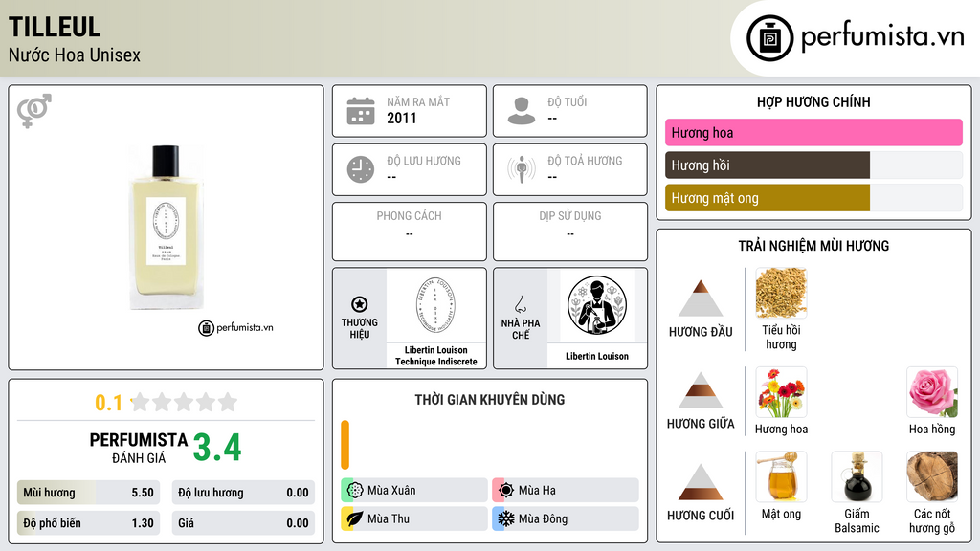Image resolution: width=980 pixels, height=551 pixels.
Task: Open the Libertin Louison perfumer name link
Action: [597, 356]
